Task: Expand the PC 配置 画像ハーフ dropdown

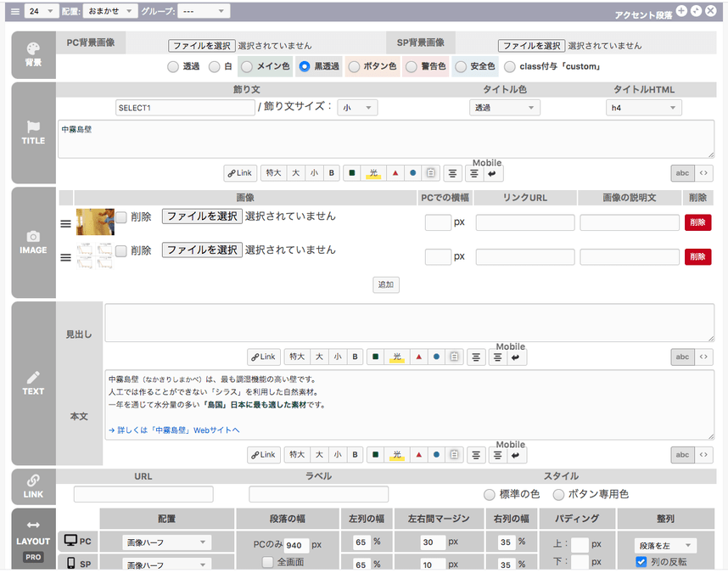Action: (167, 542)
